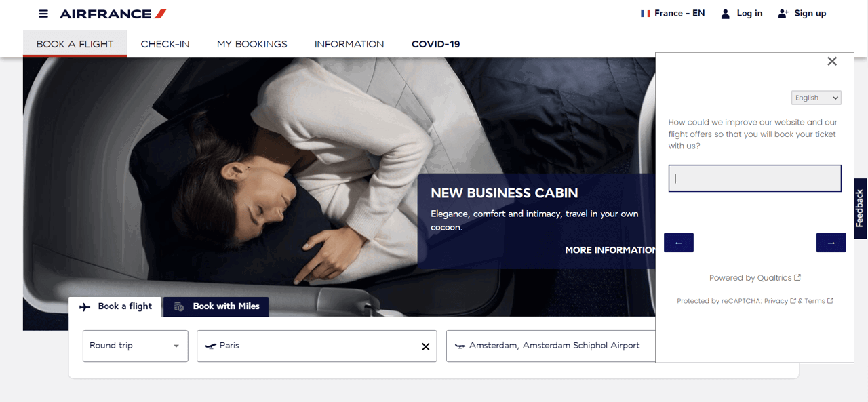Expand the English language selector
The height and width of the screenshot is (402, 868).
[816, 98]
